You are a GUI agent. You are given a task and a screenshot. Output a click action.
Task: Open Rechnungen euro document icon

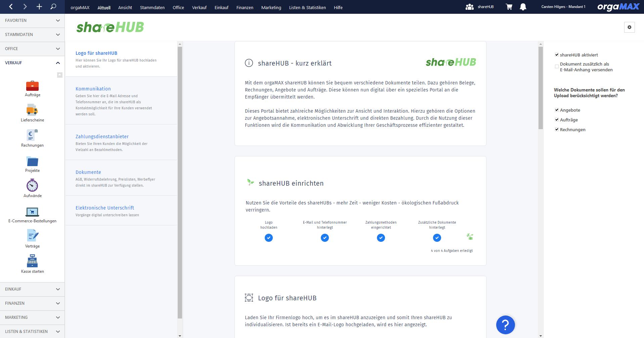point(32,135)
